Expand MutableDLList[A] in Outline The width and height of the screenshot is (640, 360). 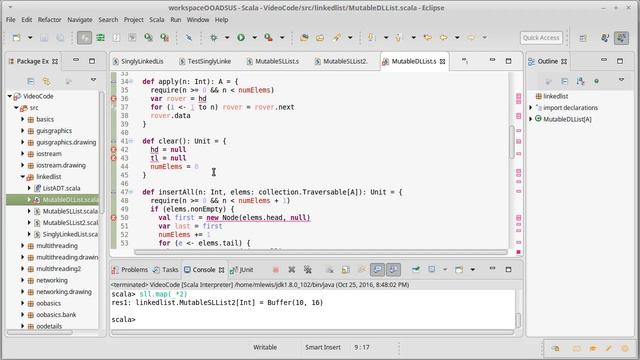point(531,119)
